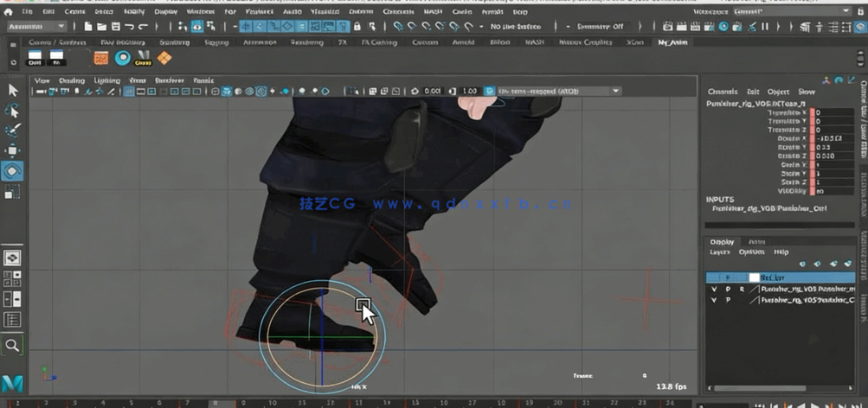
Task: Click the New Scene file icon
Action: (x=89, y=27)
